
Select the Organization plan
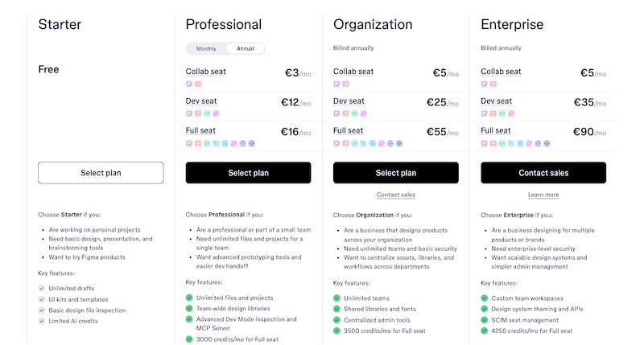click(396, 173)
